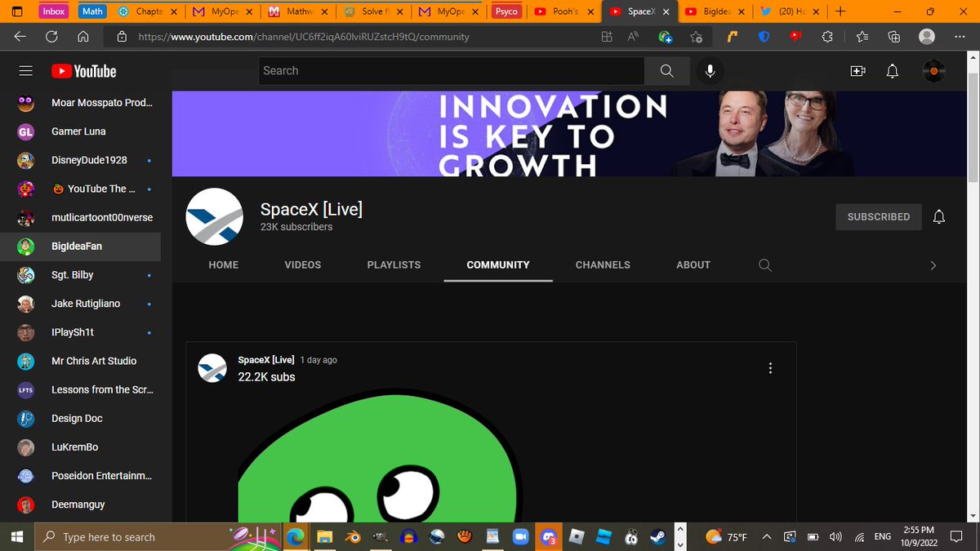The image size is (980, 551).
Task: Add page to favorites star icon
Action: point(696,36)
